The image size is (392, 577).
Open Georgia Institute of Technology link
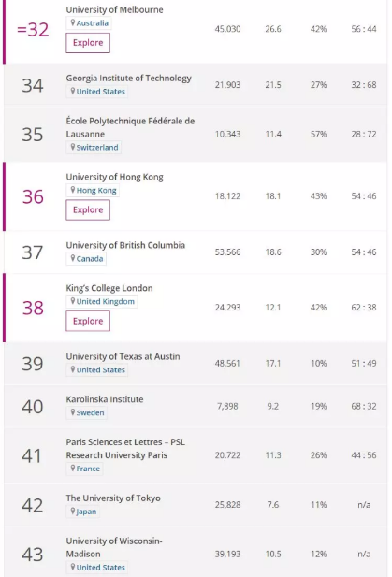[129, 79]
